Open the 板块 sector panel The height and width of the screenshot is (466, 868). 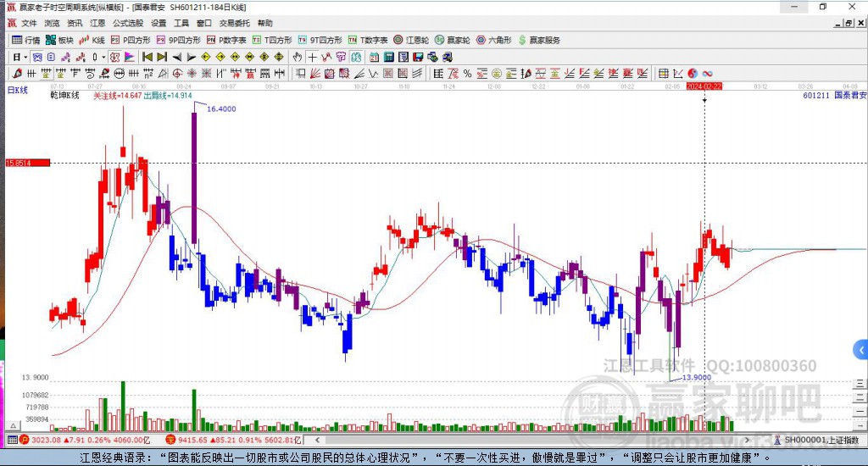(60, 40)
